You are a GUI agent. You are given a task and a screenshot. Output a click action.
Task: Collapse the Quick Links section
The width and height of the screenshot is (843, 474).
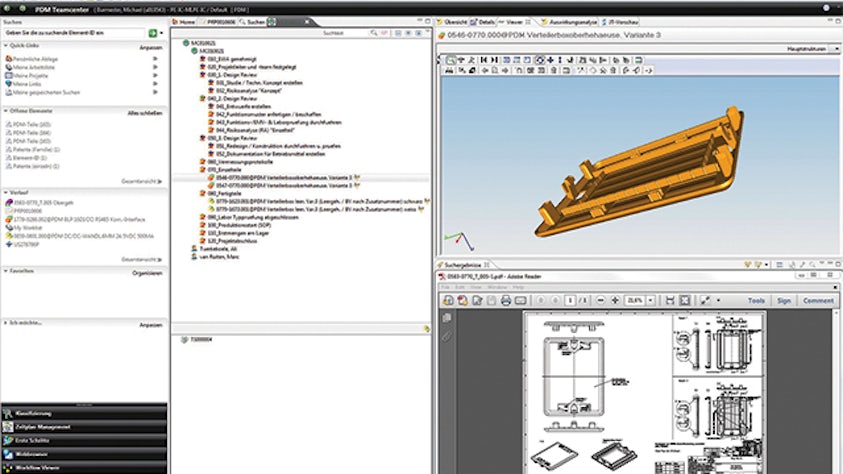[x=6, y=46]
